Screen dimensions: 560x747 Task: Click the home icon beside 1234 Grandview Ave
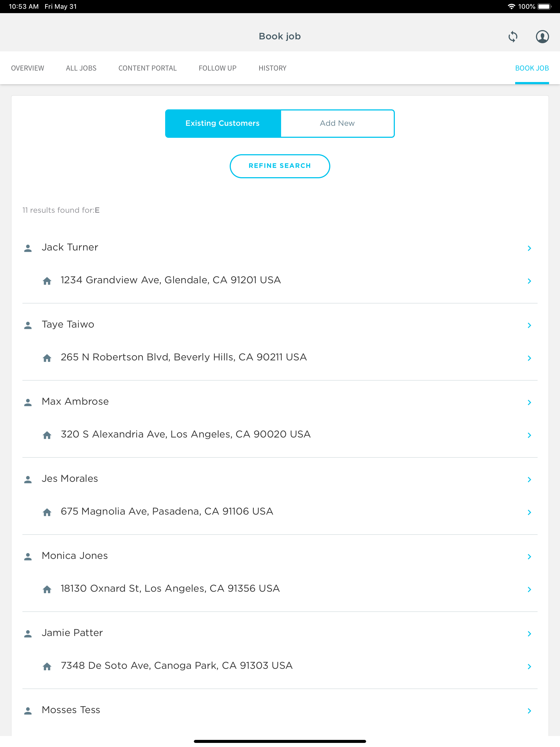pyautogui.click(x=47, y=281)
